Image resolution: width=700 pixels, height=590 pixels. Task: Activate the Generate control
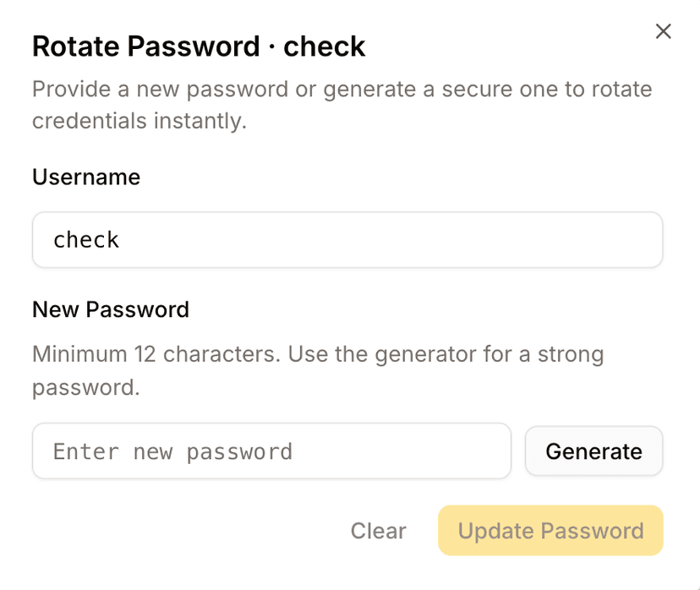(593, 451)
